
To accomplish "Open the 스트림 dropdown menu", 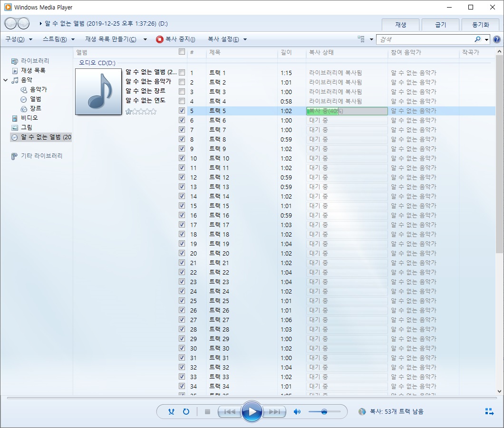I will [x=58, y=39].
